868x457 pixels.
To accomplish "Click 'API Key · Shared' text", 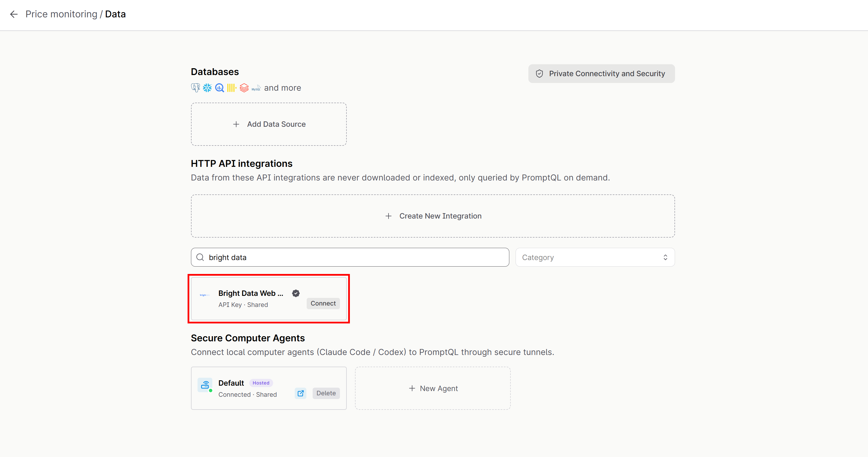I will (243, 305).
